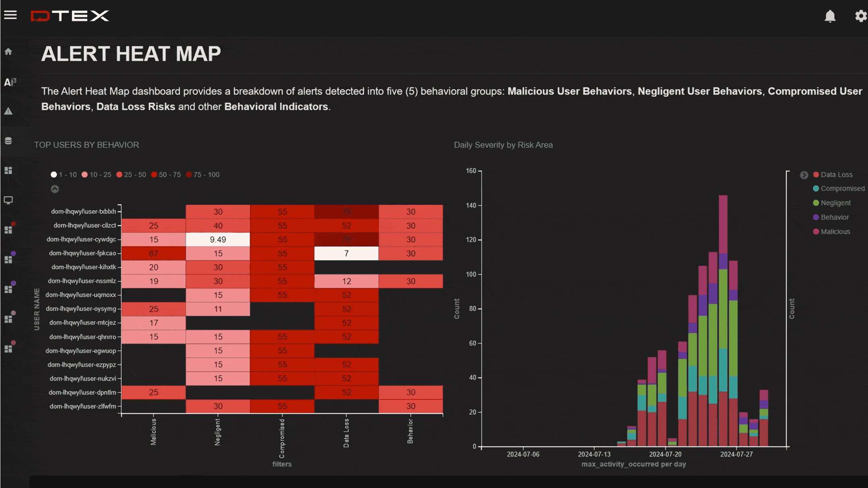This screenshot has height=488, width=868.
Task: Open the Ai3 assistant sidebar item
Action: pyautogui.click(x=10, y=82)
